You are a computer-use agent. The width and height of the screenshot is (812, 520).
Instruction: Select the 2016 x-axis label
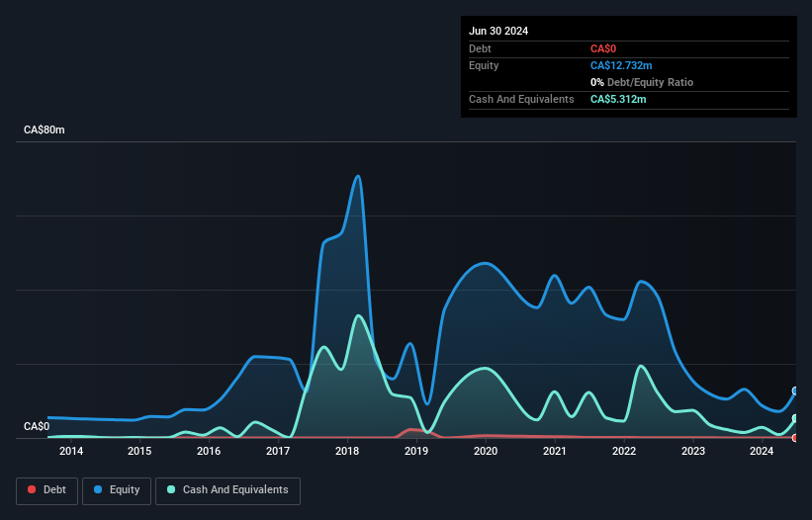[x=209, y=451]
